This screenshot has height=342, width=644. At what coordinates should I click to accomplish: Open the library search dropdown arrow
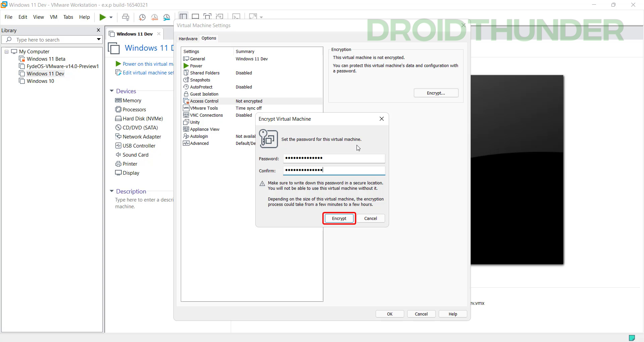(99, 40)
